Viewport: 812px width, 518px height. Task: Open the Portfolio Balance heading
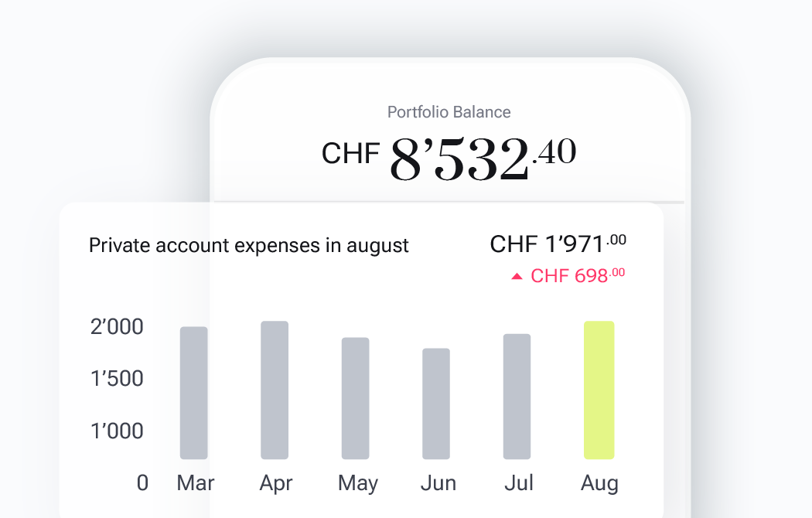(x=449, y=112)
